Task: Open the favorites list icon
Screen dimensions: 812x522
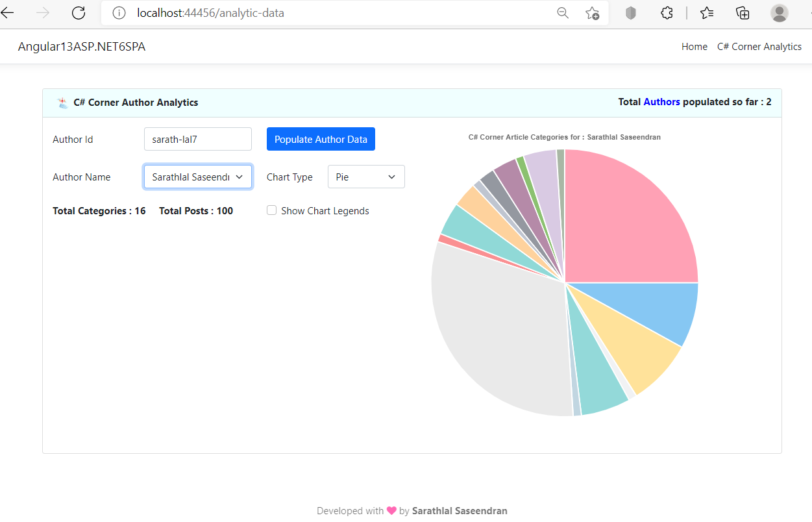Action: pyautogui.click(x=707, y=13)
